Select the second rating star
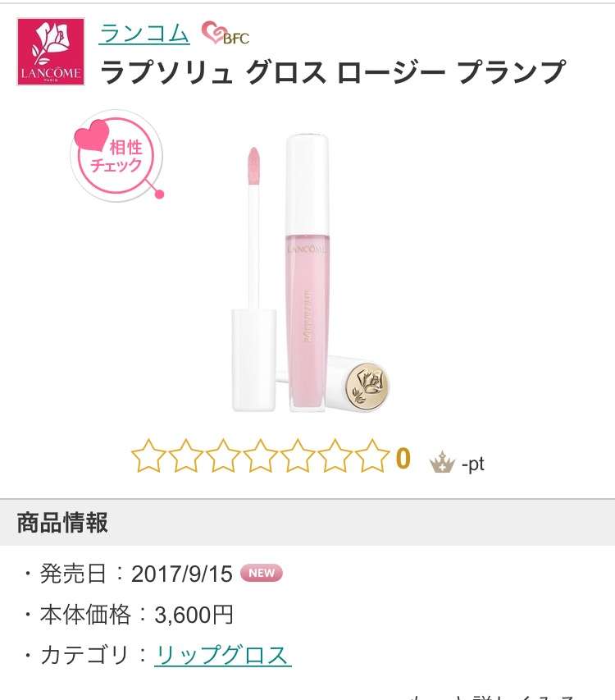 (186, 455)
